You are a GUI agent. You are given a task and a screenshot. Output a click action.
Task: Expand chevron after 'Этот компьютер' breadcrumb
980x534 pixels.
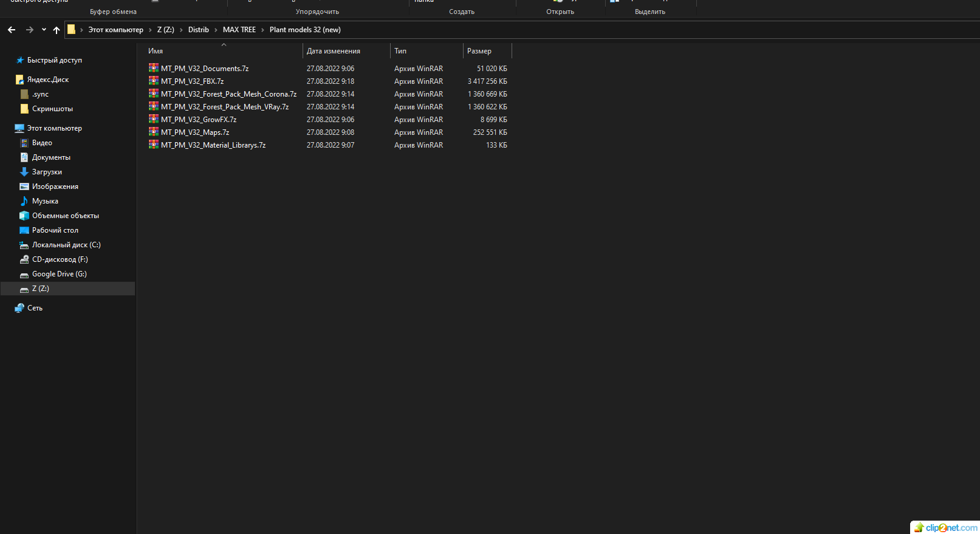(x=150, y=30)
